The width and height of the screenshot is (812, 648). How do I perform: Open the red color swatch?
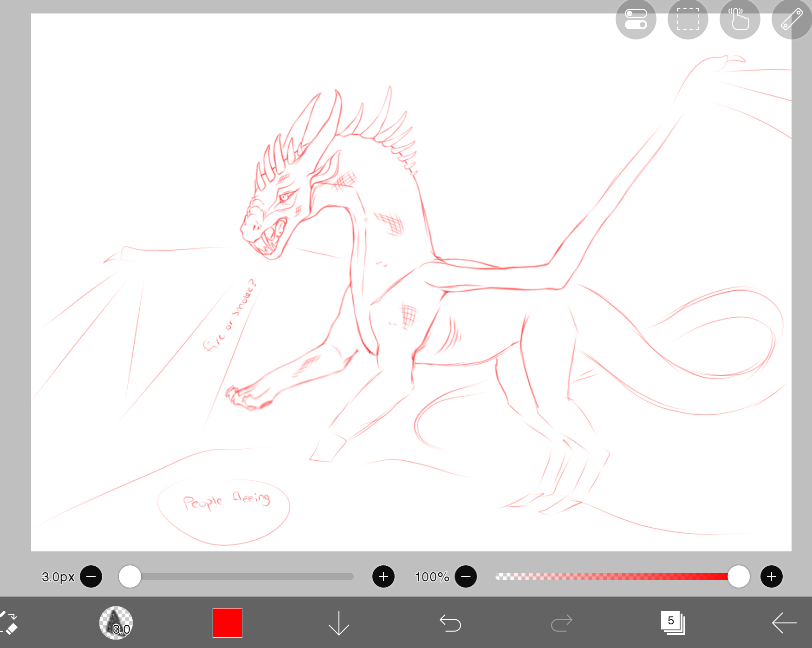pyautogui.click(x=227, y=622)
